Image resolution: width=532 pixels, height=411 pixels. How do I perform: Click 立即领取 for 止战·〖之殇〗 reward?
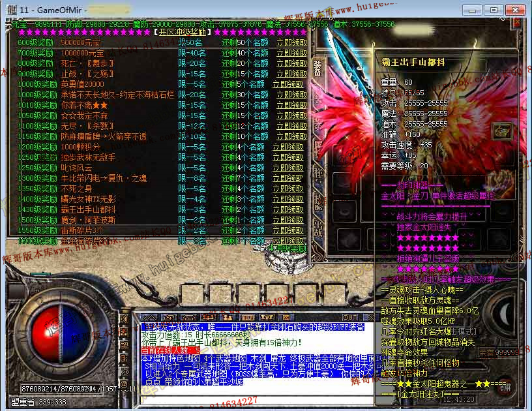(291, 74)
